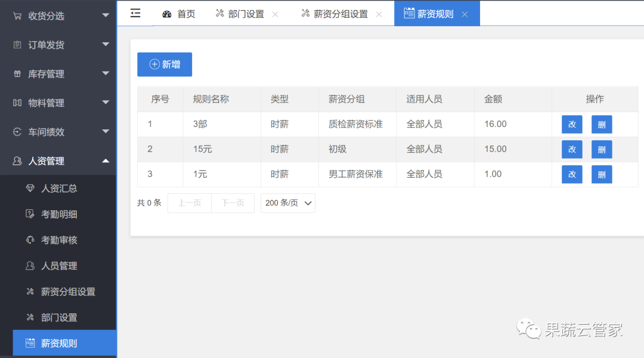
Task: Click the 人员管理 person icon
Action: 30,266
